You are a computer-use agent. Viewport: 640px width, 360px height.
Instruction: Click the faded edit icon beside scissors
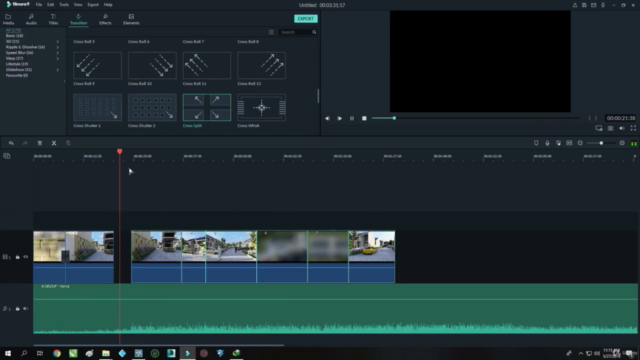pos(68,143)
